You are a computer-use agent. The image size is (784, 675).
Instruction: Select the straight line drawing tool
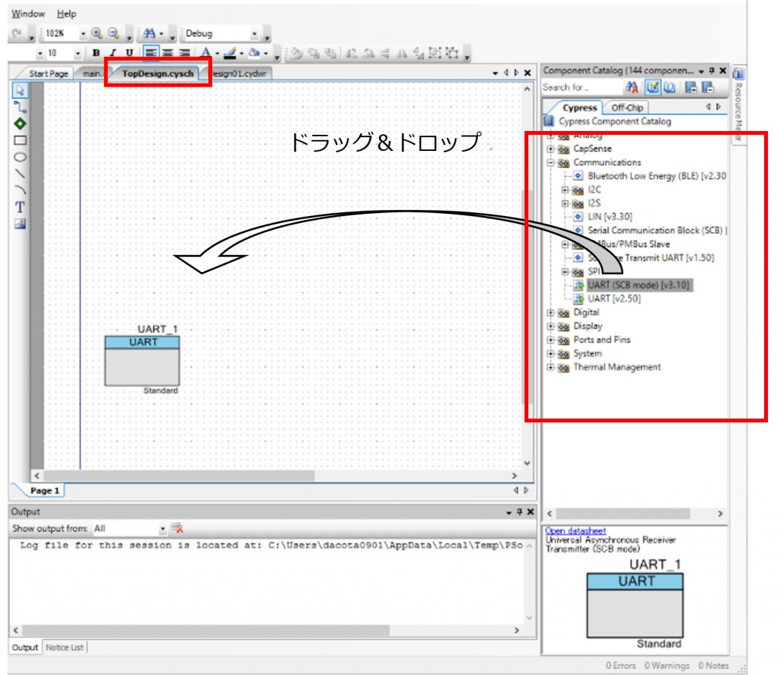tap(20, 174)
